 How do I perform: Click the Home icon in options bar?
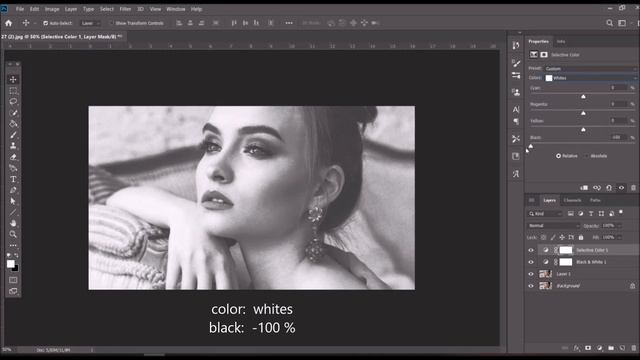click(9, 23)
